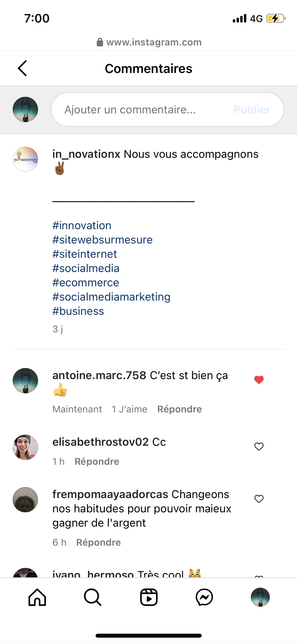This screenshot has width=297, height=644.
Task: Reply to antoine.marc.758's comment
Action: click(x=180, y=409)
